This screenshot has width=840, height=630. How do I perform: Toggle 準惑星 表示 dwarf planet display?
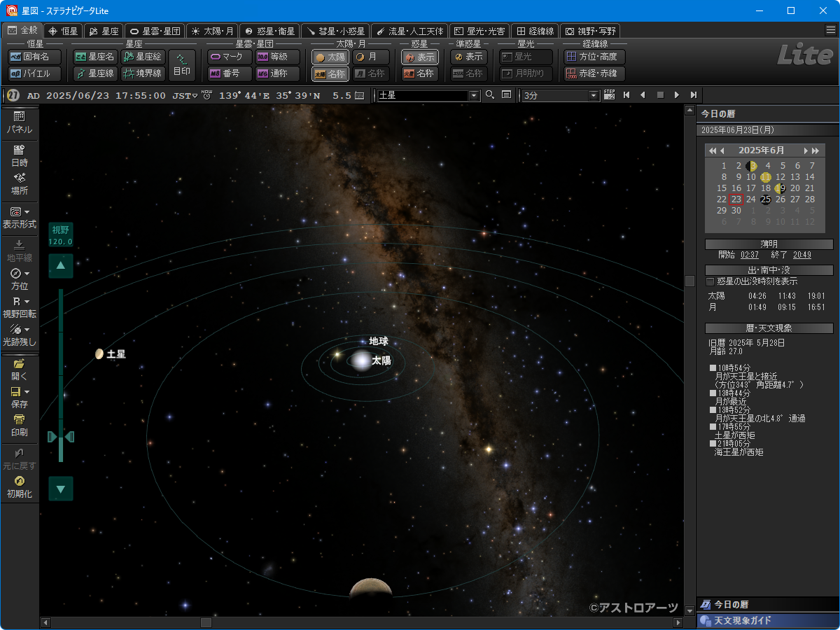(469, 57)
